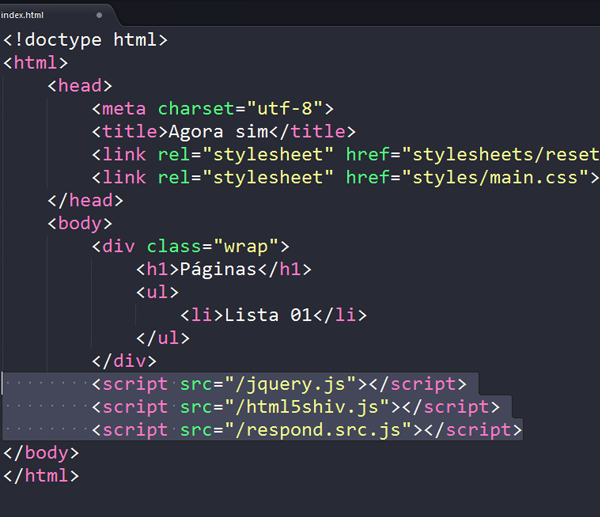The width and height of the screenshot is (600, 517).
Task: Click the closing '</body>' tag
Action: point(41,453)
